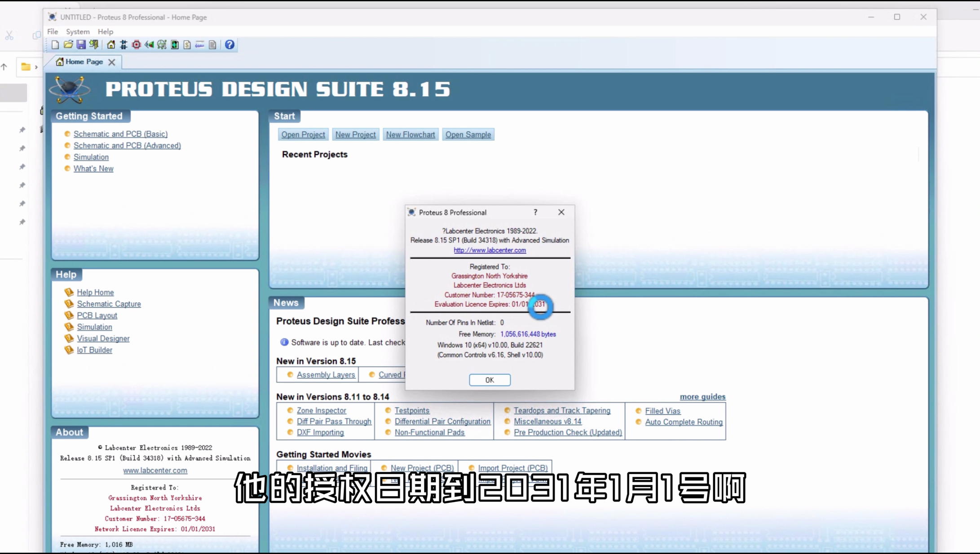
Task: Open the Filled Vias guide
Action: 662,411
